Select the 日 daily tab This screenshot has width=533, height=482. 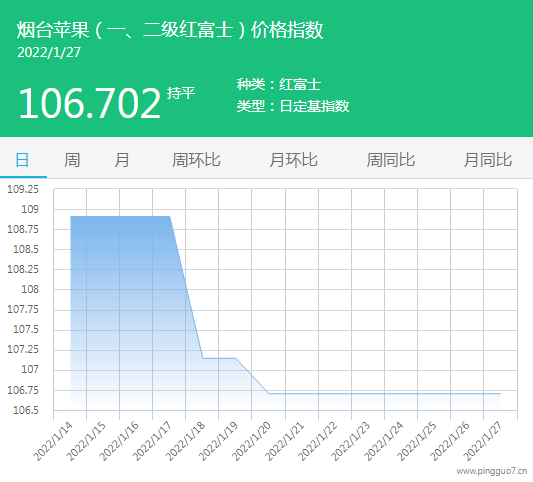click(x=22, y=160)
